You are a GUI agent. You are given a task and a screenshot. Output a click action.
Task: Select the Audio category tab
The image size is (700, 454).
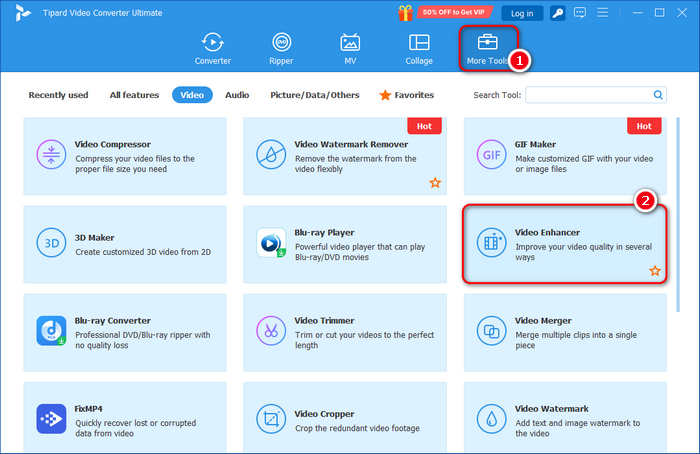click(x=237, y=95)
